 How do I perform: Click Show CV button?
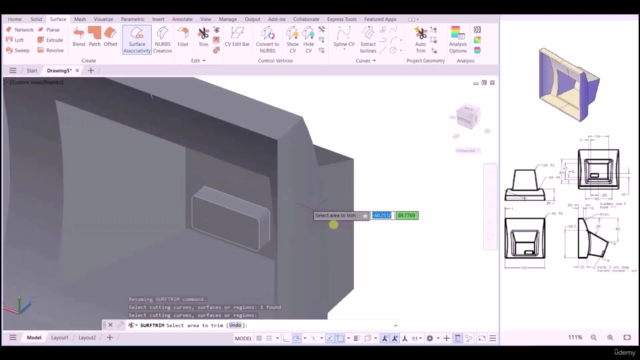tap(292, 40)
